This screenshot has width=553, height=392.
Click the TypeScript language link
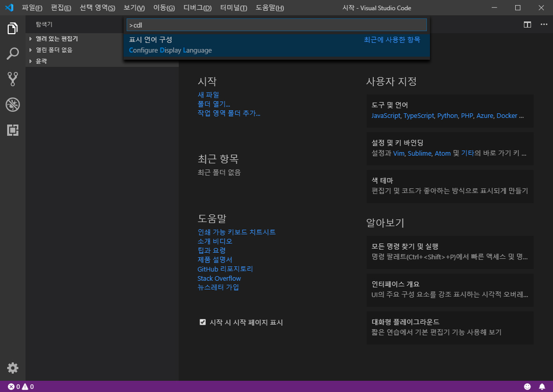[419, 116]
